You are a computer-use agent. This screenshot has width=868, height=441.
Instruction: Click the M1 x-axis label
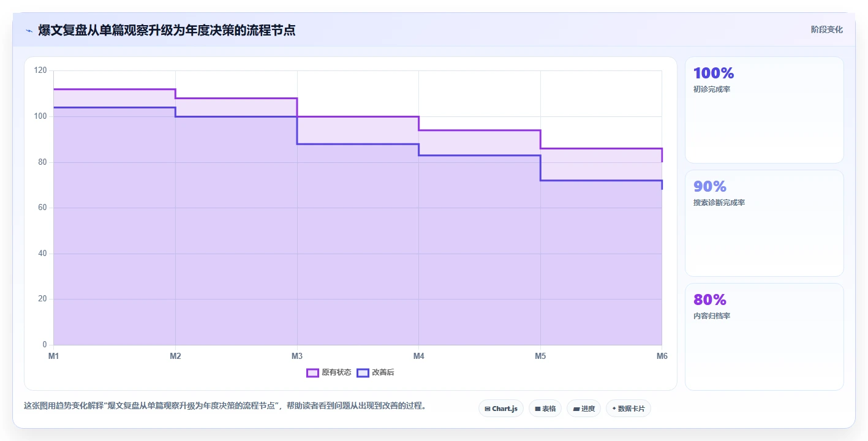(x=53, y=356)
